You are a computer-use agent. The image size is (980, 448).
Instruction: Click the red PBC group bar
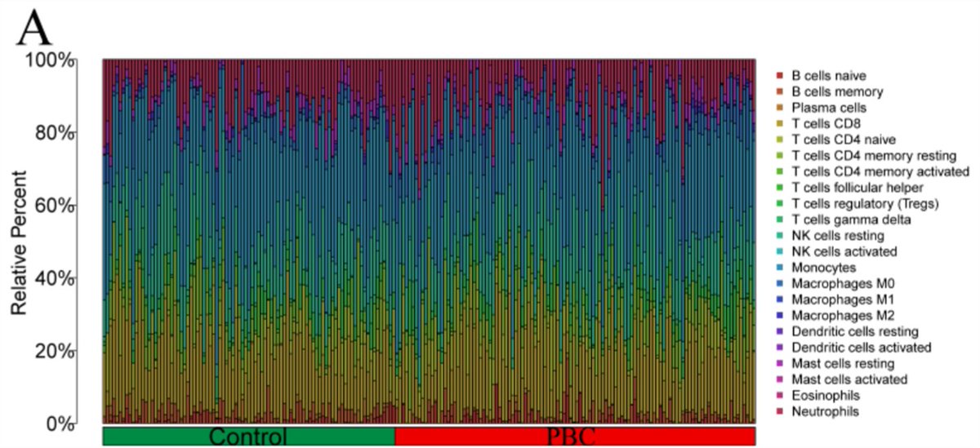coord(575,436)
